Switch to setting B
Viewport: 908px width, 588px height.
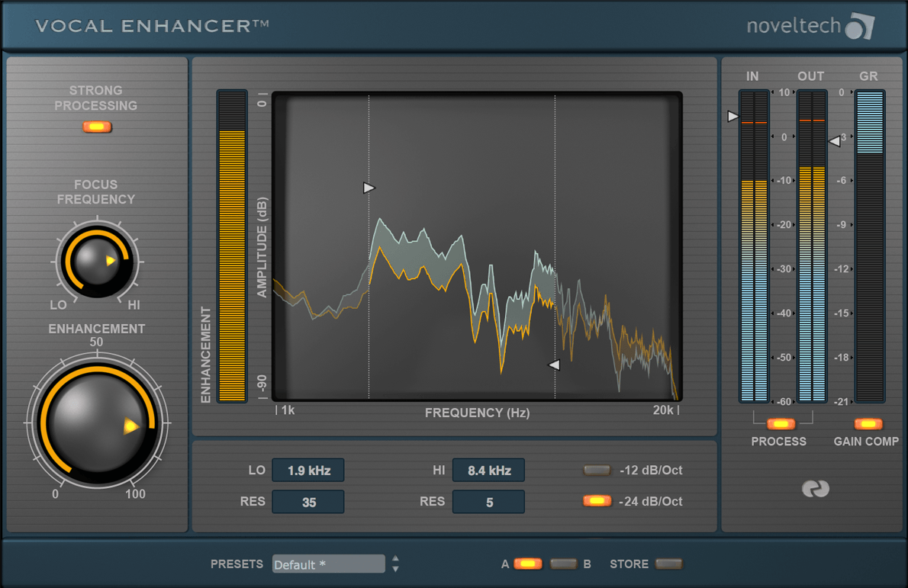pyautogui.click(x=562, y=564)
